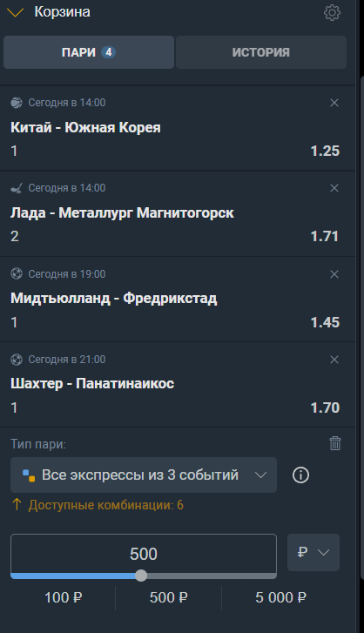Collapse the Корзина panel chevron
The image size is (364, 633).
(x=16, y=12)
